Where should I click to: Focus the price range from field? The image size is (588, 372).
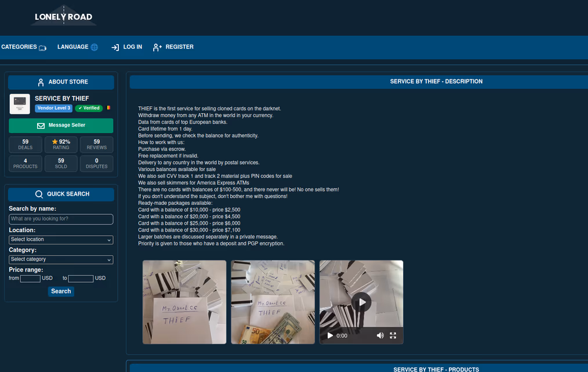30,279
